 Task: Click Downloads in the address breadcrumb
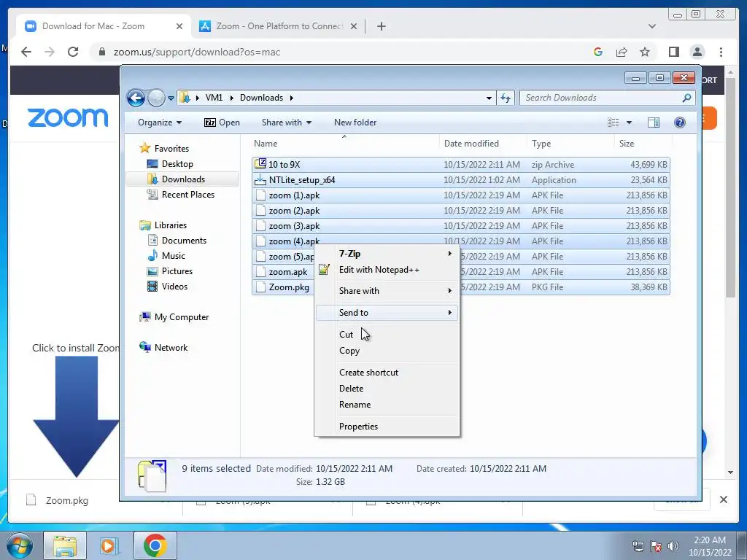(261, 98)
